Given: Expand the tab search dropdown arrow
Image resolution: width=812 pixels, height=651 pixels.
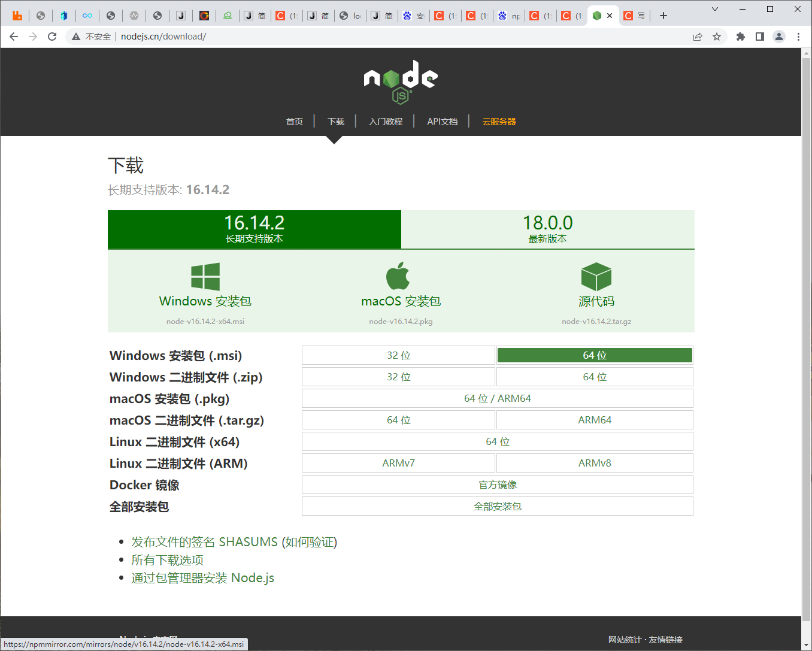Looking at the screenshot, I should point(715,9).
